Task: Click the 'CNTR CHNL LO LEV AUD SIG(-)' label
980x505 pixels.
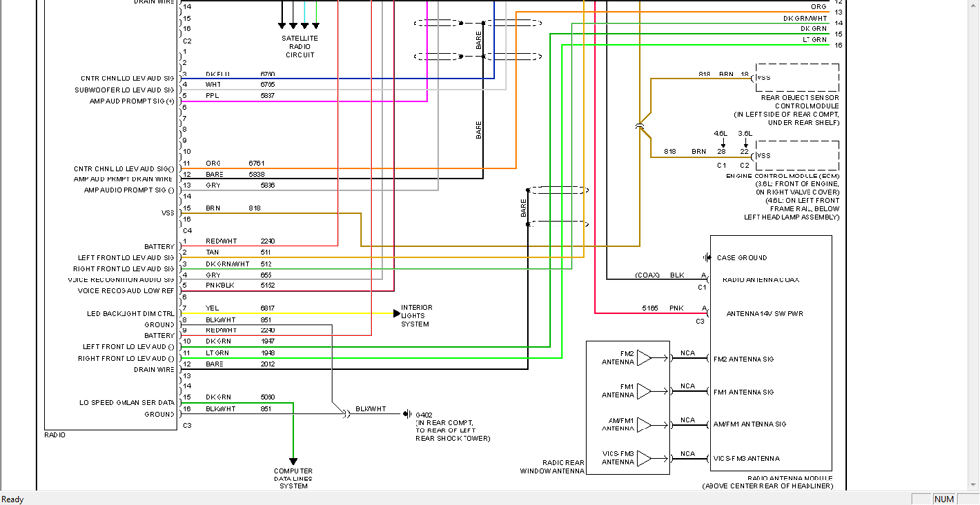Action: coord(124,169)
